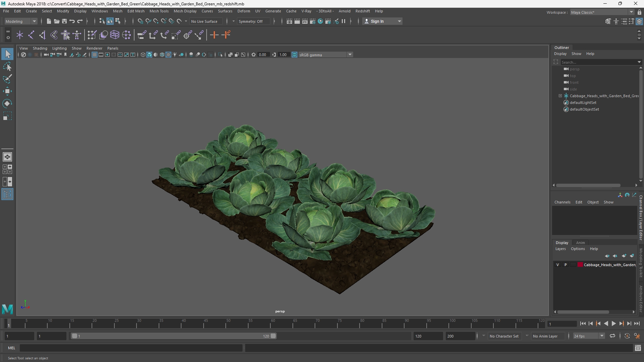The width and height of the screenshot is (644, 362).
Task: Open the Redshift menu
Action: (363, 11)
